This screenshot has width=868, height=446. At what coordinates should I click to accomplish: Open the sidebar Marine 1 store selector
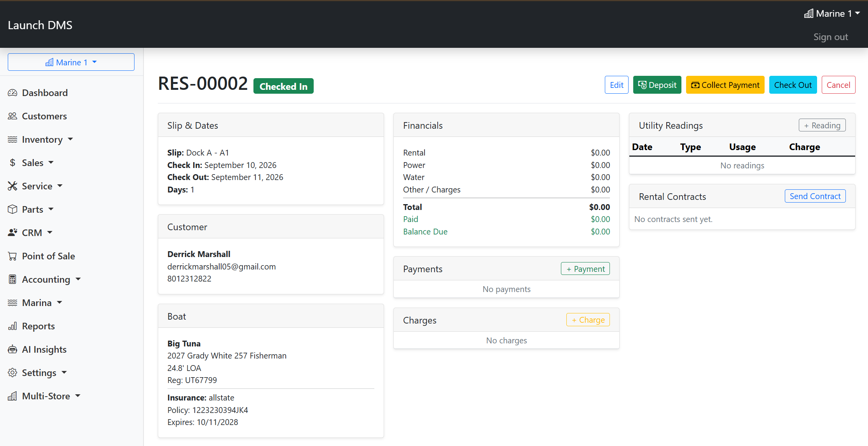pyautogui.click(x=71, y=62)
